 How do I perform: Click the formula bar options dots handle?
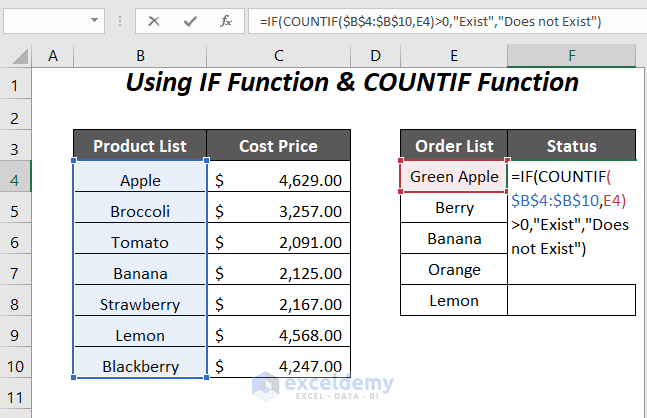[x=121, y=20]
